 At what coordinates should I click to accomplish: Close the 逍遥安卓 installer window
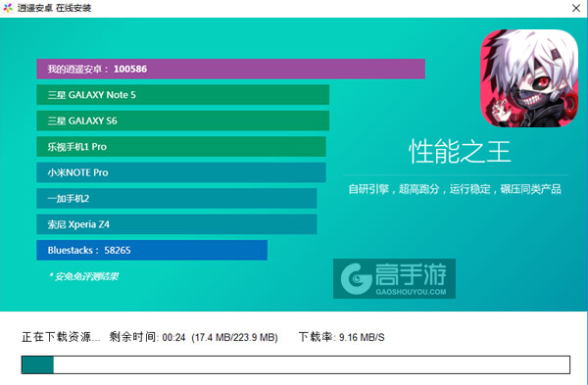[576, 8]
